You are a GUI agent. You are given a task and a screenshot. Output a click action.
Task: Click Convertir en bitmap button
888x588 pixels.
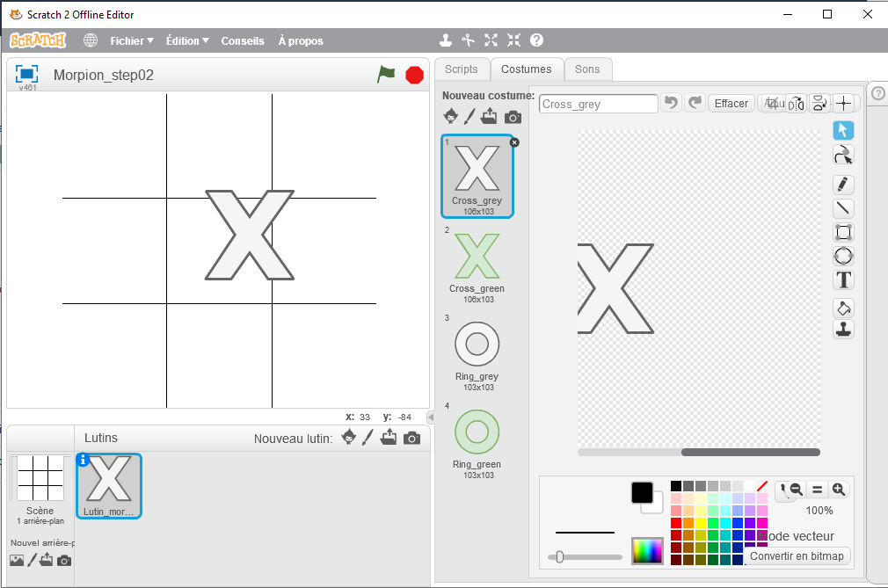pos(797,555)
